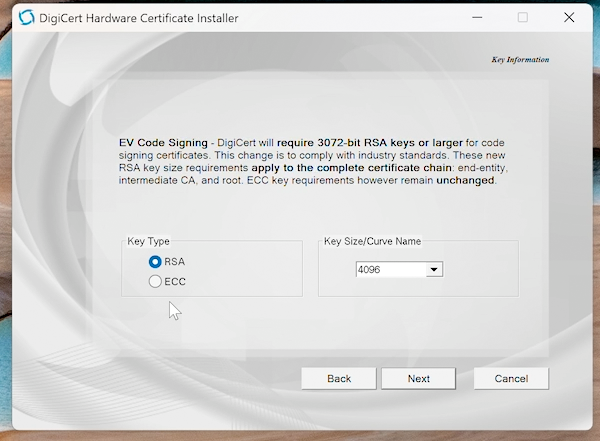Click the 4096 key size field
Screen dimensions: 600x441
390,269
